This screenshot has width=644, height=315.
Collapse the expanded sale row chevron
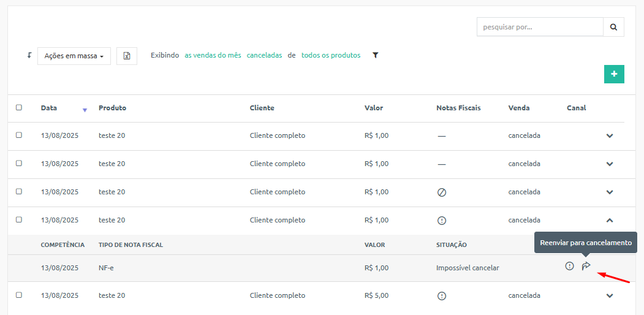(x=610, y=220)
